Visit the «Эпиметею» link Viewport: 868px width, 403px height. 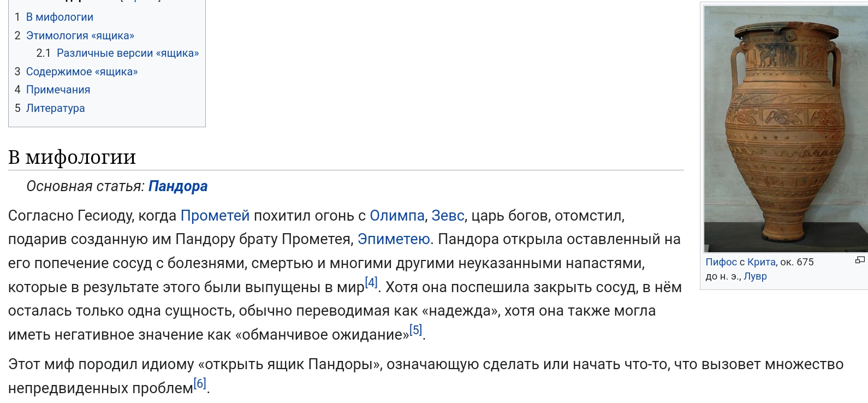coord(394,239)
